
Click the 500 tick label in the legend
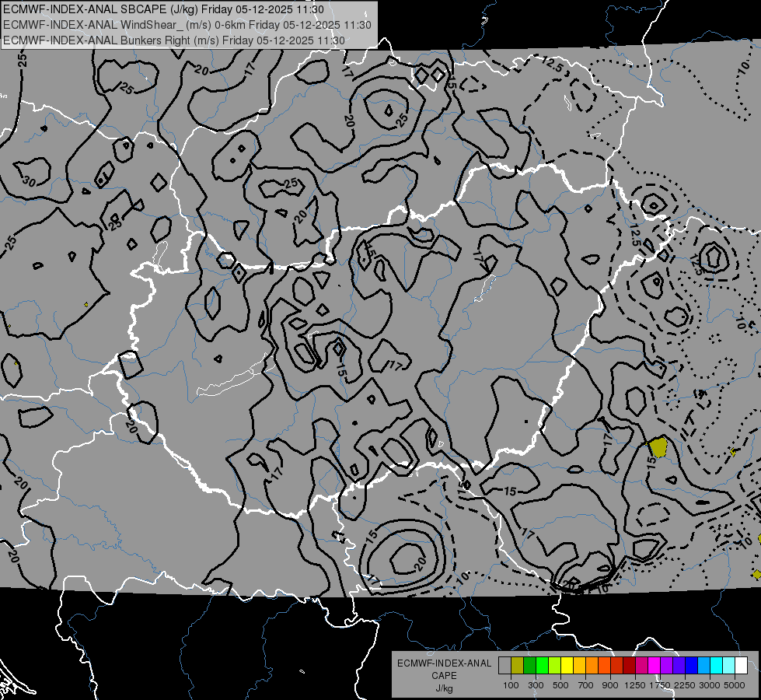[560, 685]
